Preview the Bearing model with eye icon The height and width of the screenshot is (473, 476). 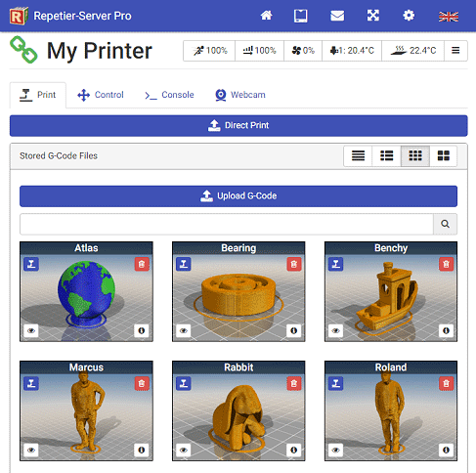pyautogui.click(x=184, y=330)
